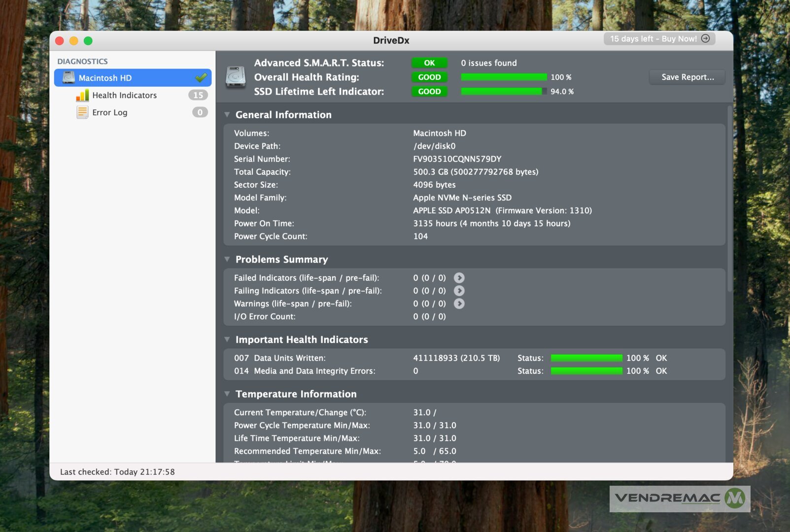The width and height of the screenshot is (790, 532).
Task: Click the Save Report button
Action: click(687, 77)
